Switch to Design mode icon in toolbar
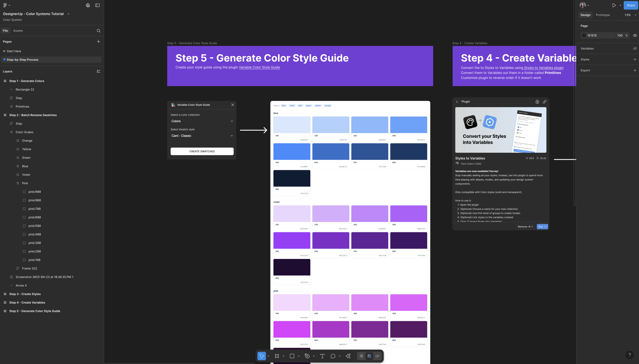The image size is (639, 364). pyautogui.click(x=369, y=356)
